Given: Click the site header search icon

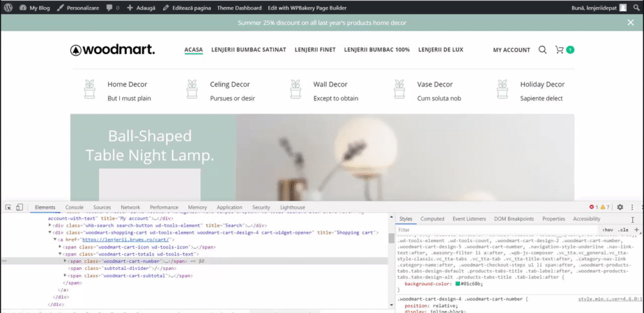Looking at the screenshot, I should click(542, 50).
